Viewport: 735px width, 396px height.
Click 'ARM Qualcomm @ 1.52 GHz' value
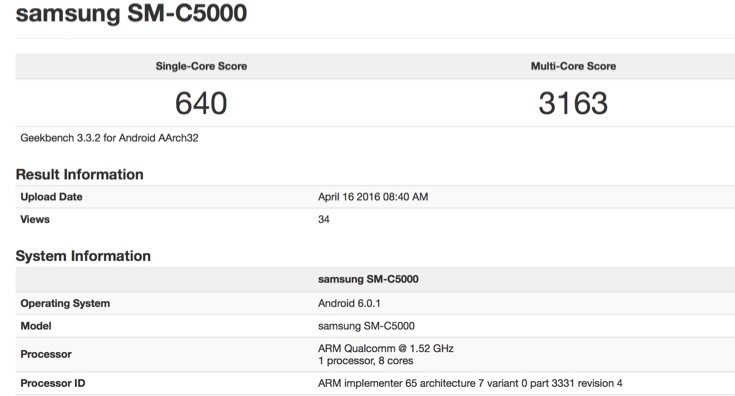386,348
